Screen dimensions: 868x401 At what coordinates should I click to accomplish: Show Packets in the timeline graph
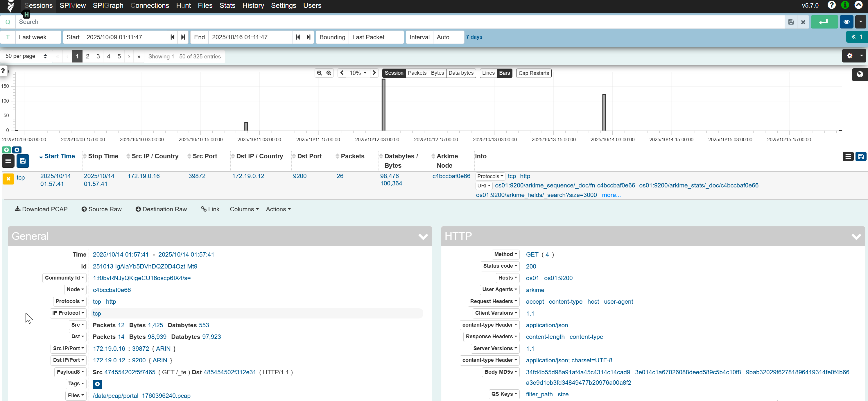[x=417, y=73]
